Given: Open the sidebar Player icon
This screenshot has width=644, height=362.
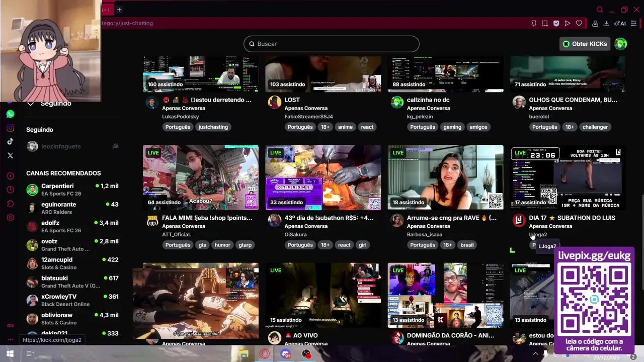Looking at the screenshot, I should (10, 176).
